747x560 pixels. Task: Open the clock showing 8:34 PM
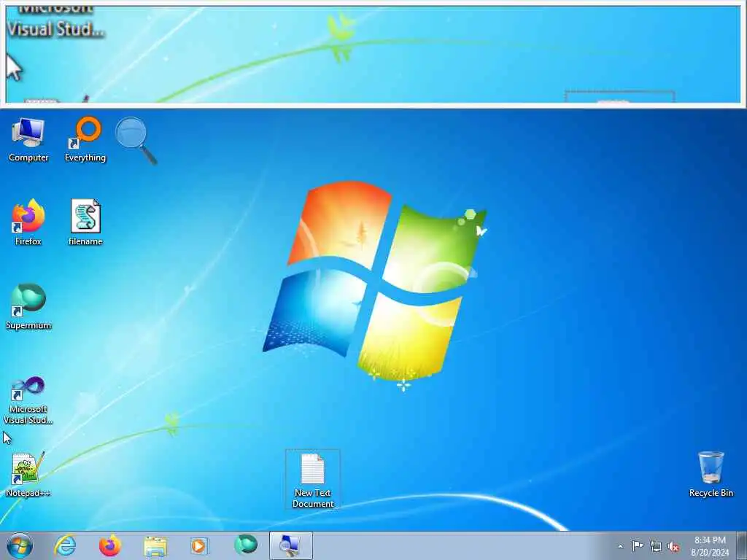click(x=710, y=546)
